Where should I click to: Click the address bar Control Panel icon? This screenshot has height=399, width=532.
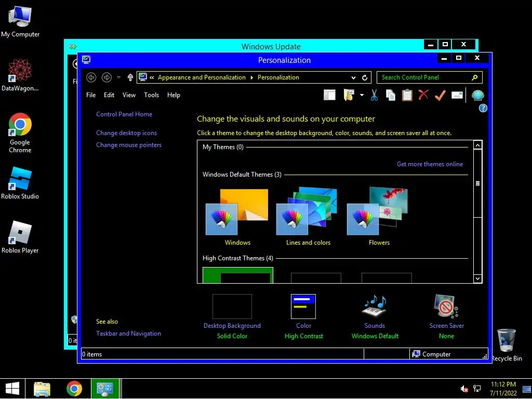click(143, 77)
